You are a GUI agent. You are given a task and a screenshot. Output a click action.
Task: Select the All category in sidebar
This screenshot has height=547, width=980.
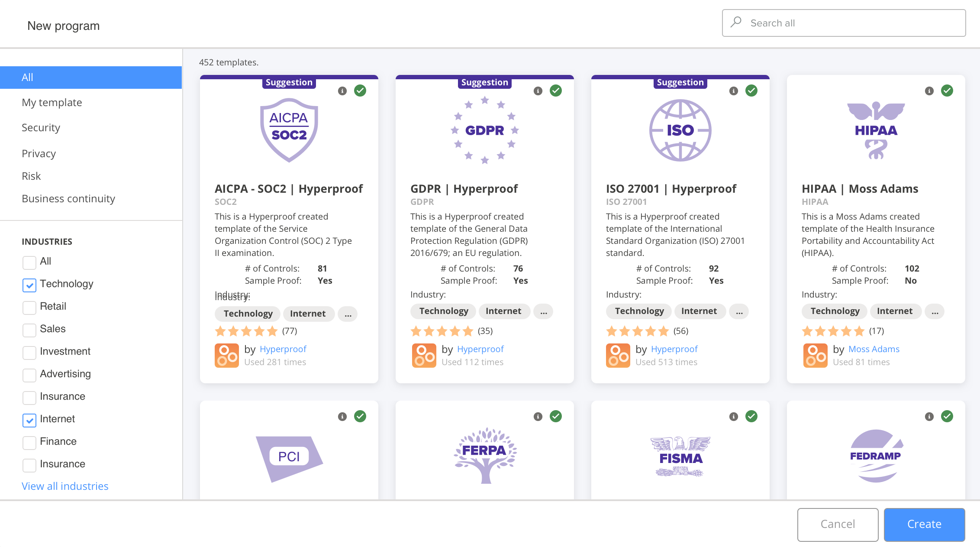[x=91, y=78]
